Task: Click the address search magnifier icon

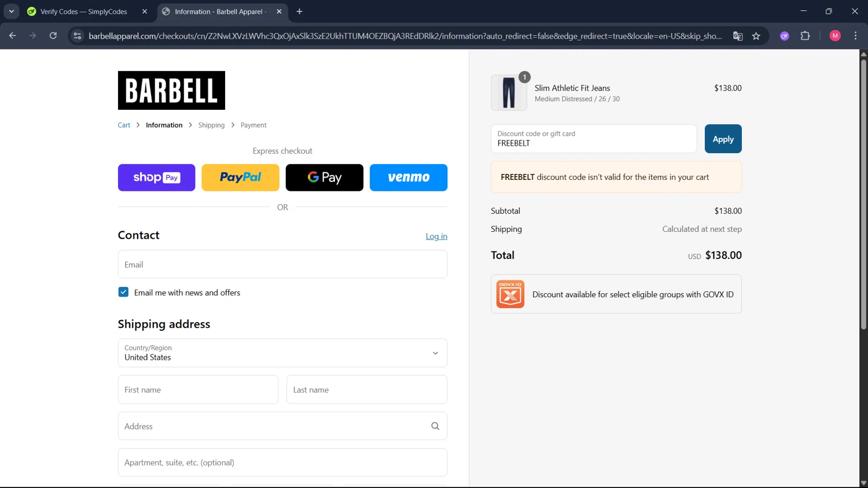Action: click(435, 426)
